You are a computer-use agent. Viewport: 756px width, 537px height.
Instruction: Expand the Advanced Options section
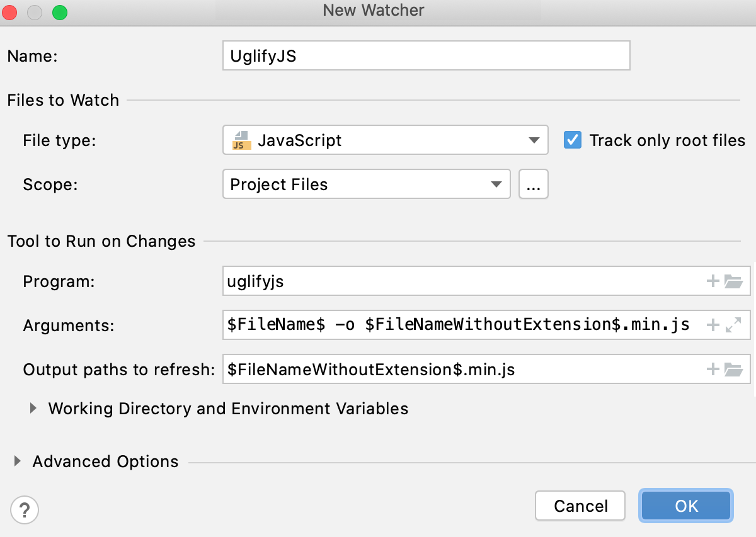16,461
